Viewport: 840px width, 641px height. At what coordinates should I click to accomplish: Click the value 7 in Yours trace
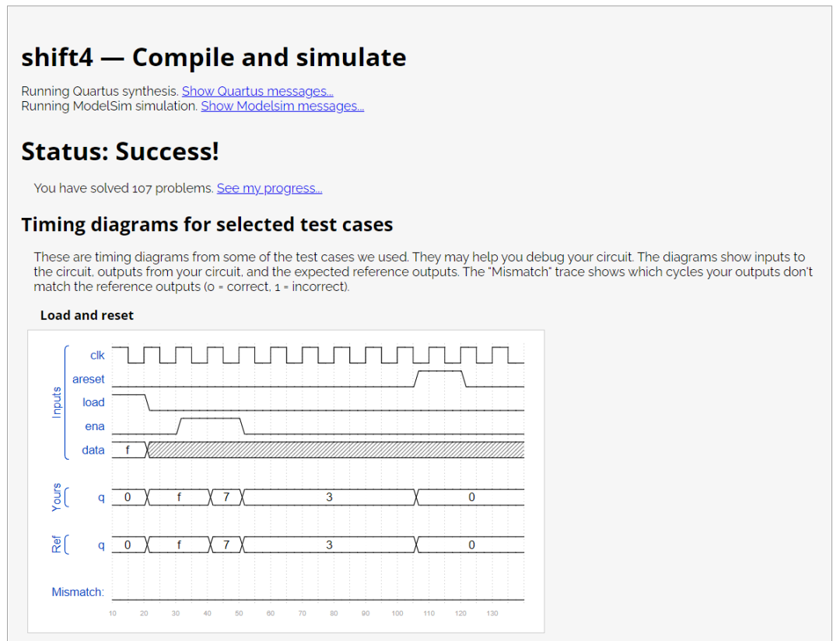[226, 497]
